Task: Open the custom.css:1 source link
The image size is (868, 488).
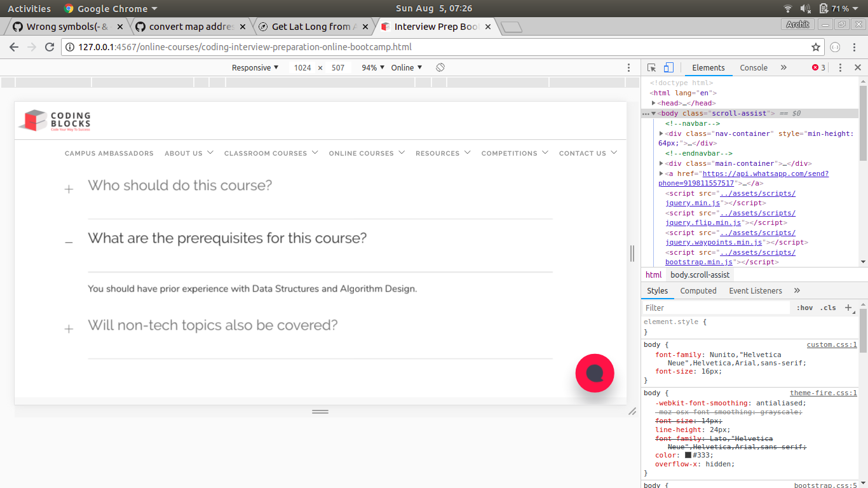Action: click(x=832, y=345)
